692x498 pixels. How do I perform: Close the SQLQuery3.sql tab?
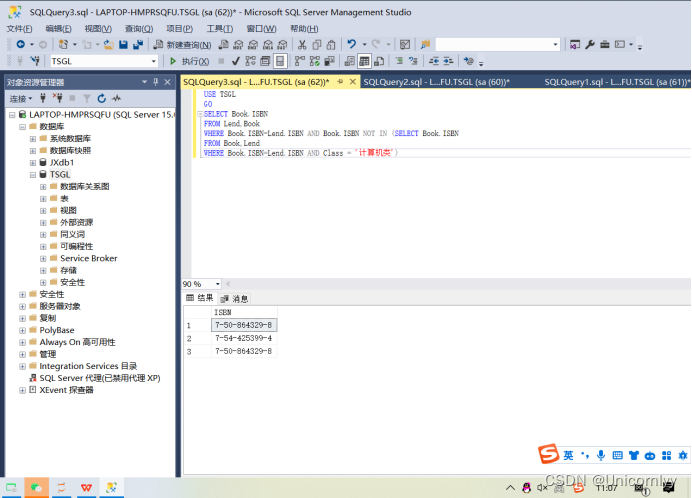[353, 82]
